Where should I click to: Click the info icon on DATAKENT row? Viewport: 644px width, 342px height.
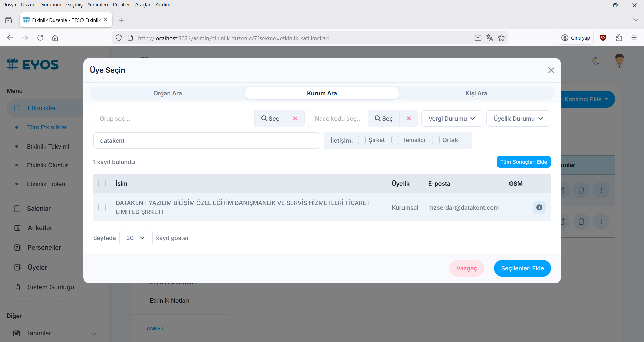(539, 207)
